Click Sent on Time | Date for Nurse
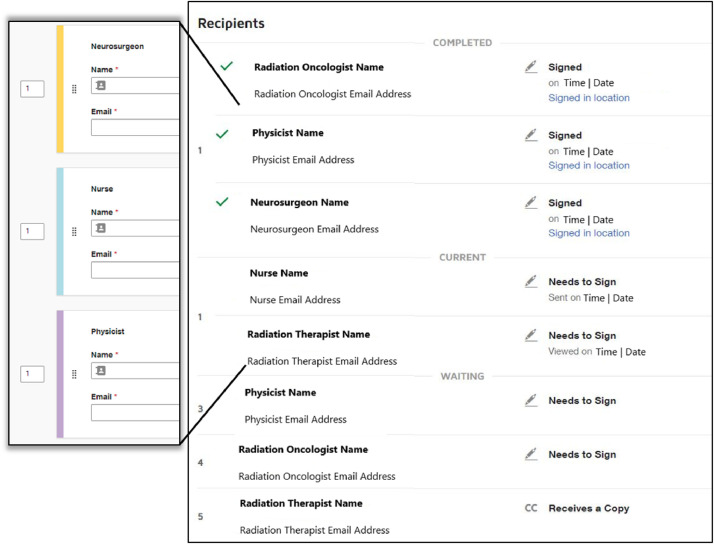Viewport: 714px width, 544px height. pos(591,298)
